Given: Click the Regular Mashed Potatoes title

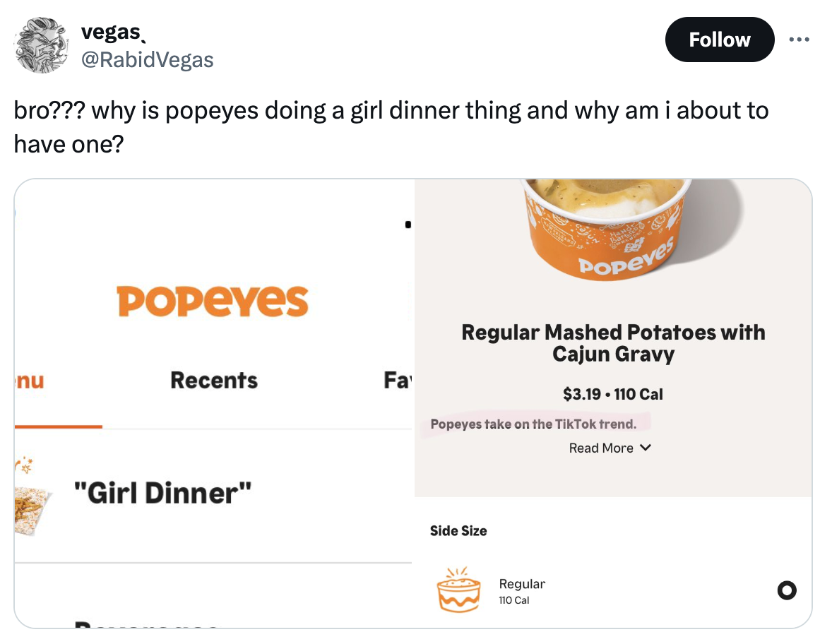Looking at the screenshot, I should pyautogui.click(x=613, y=342).
